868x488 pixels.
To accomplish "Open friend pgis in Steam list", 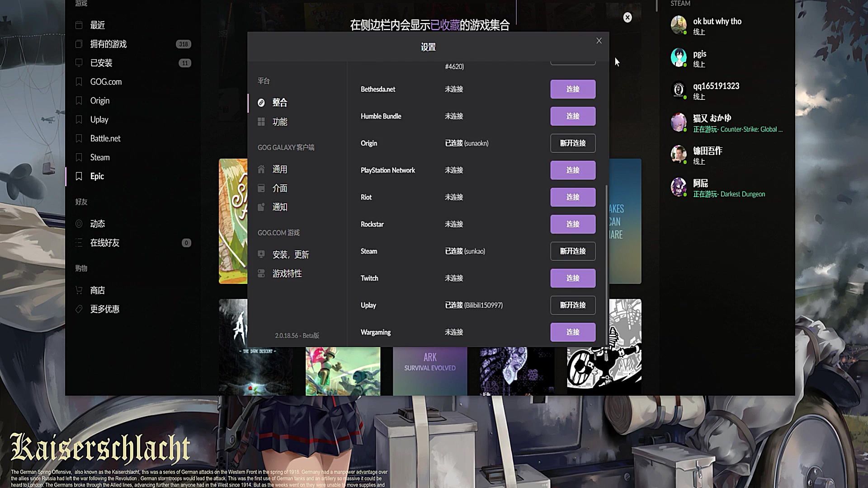I will click(x=727, y=58).
